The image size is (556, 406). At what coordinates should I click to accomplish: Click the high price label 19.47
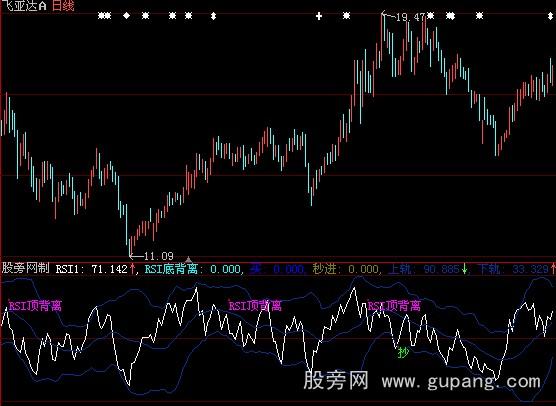coord(410,17)
